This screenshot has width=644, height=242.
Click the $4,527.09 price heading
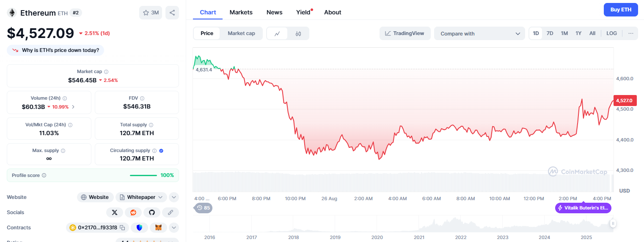(40, 33)
